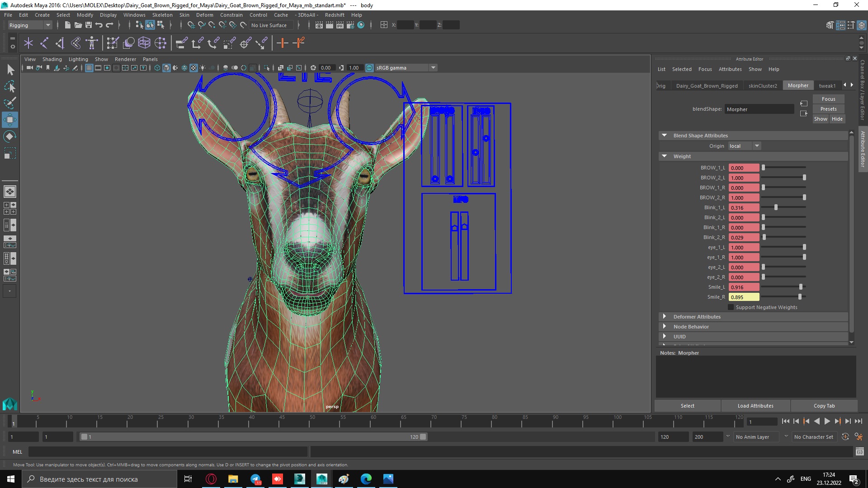868x488 pixels.
Task: Redo via the toolbar arrow
Action: 109,25
